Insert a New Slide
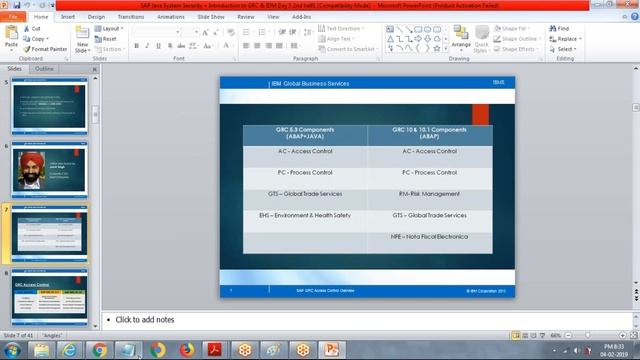This screenshot has height=360, width=640. (82, 40)
